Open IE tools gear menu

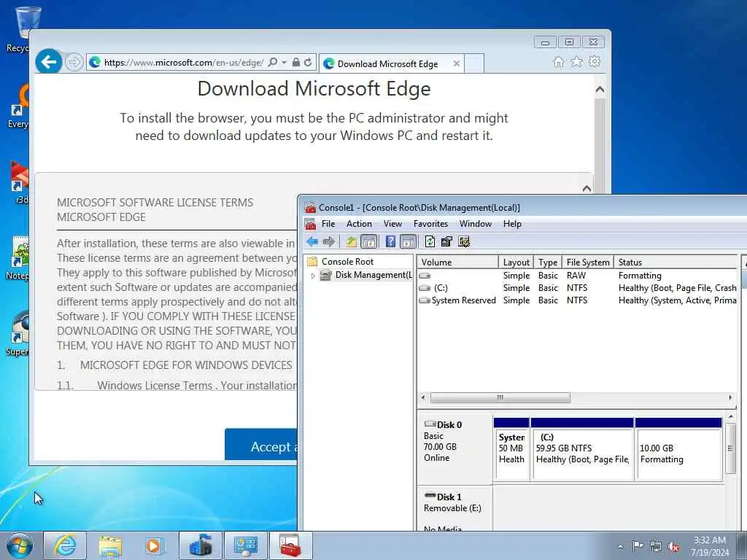[595, 61]
